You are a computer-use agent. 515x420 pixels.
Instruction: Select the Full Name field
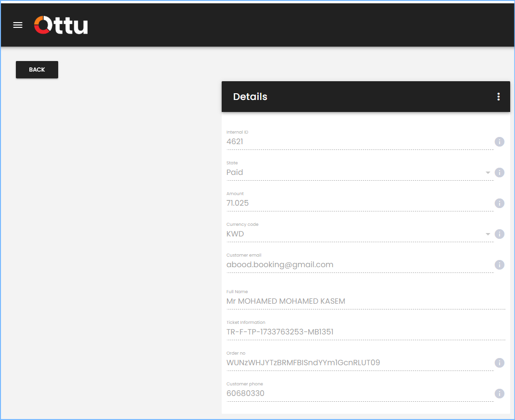pos(365,301)
